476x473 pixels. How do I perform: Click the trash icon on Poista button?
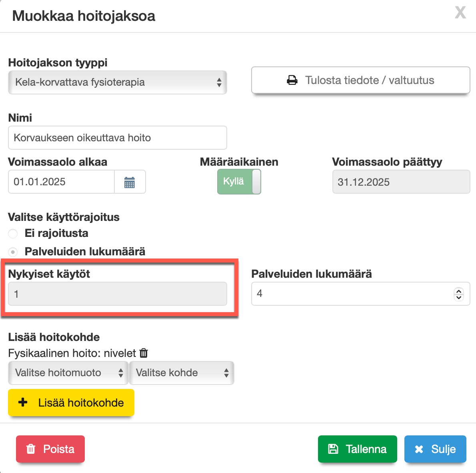tap(31, 449)
